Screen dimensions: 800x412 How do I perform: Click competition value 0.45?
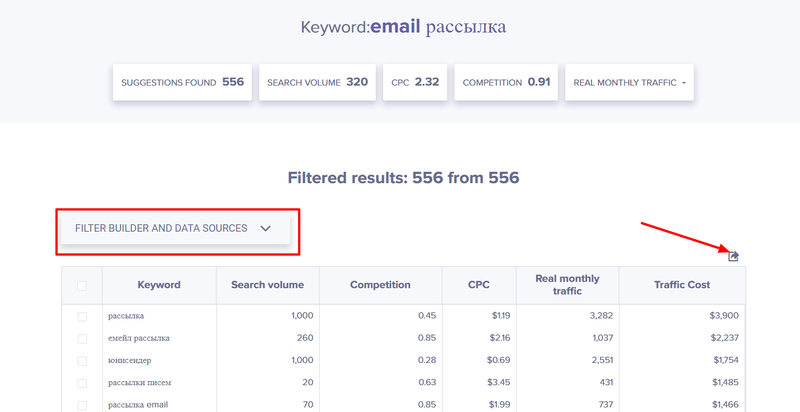(x=427, y=316)
